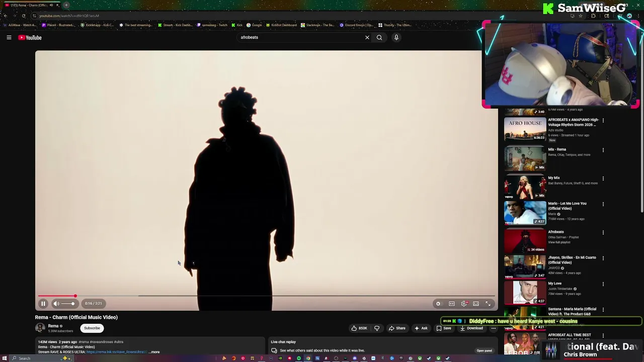Toggle subtitles closed captions
644x362 pixels.
[x=452, y=304]
